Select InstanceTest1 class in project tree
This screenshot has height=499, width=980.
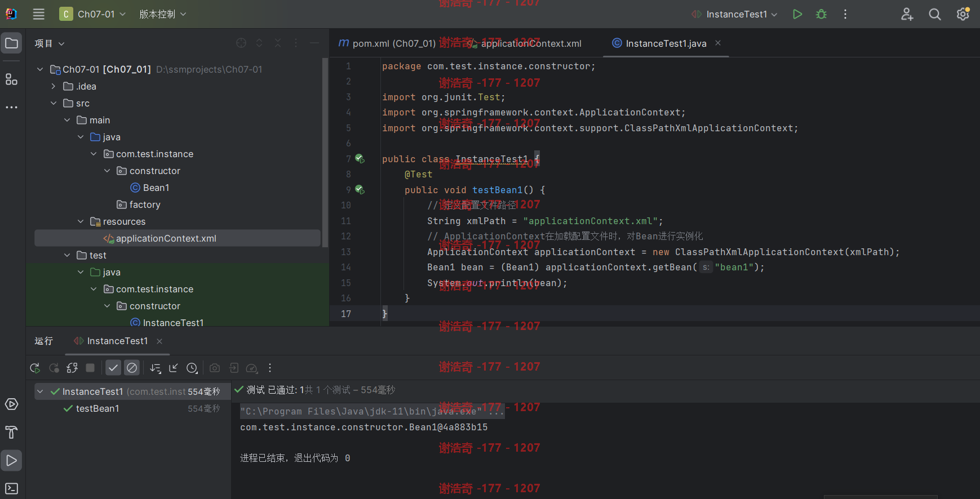[167, 322]
